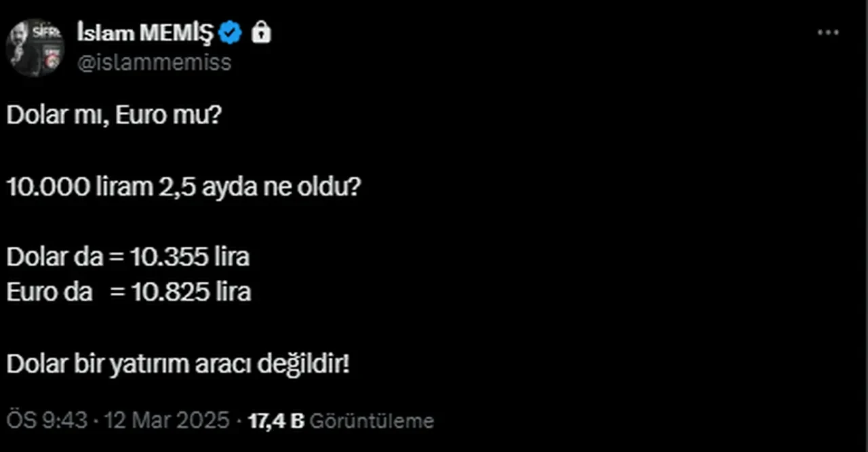Click the tweet time ÖS 9:43
The height and width of the screenshot is (452, 868).
click(x=47, y=421)
